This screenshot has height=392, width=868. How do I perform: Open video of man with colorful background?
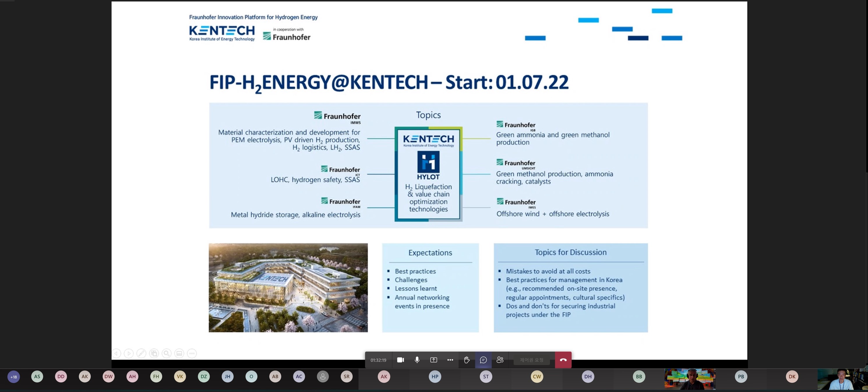click(690, 379)
